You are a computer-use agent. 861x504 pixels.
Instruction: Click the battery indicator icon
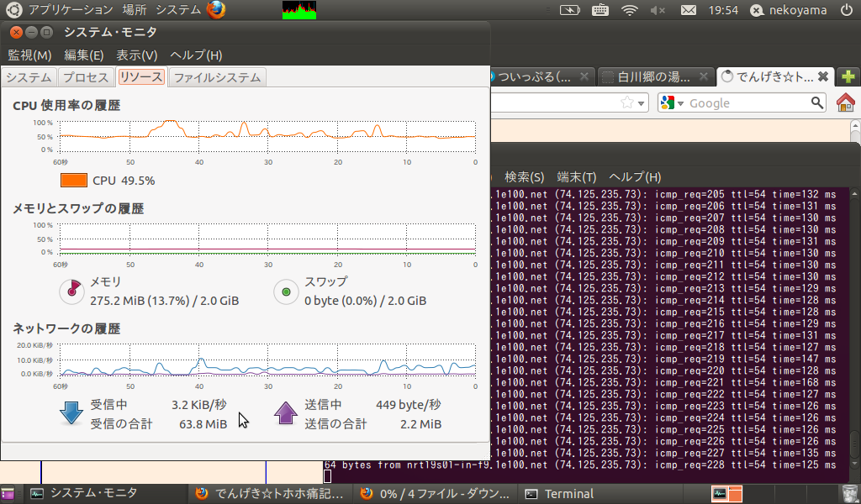(569, 10)
